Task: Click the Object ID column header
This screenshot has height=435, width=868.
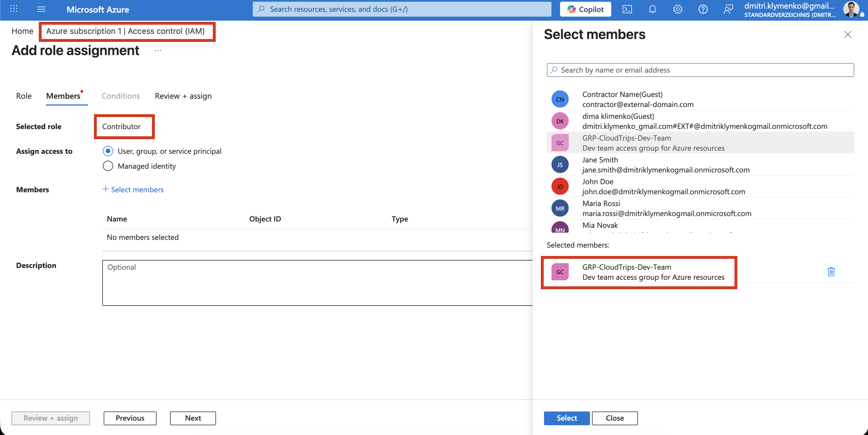Action: click(265, 219)
